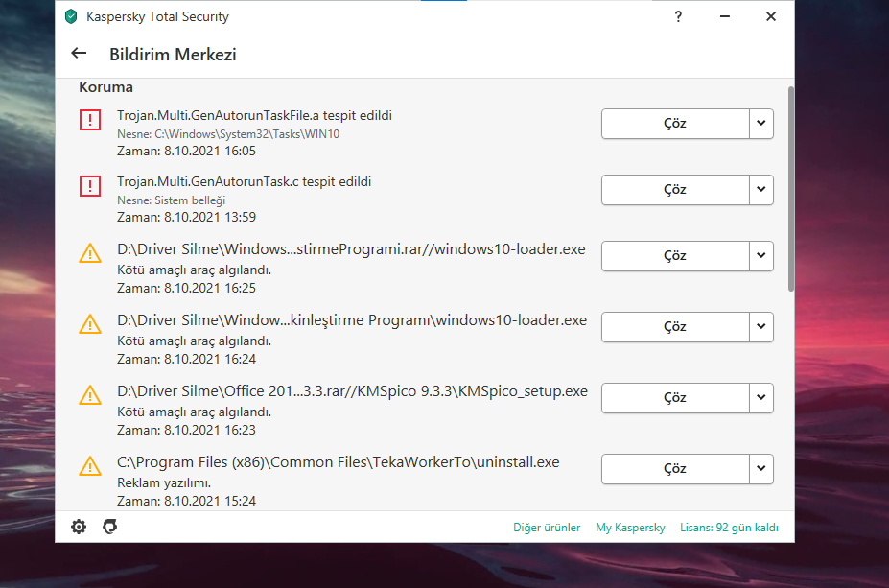Open dropdown arrow for KMSpico_setup.exe entry
This screenshot has width=889, height=588.
click(x=760, y=397)
